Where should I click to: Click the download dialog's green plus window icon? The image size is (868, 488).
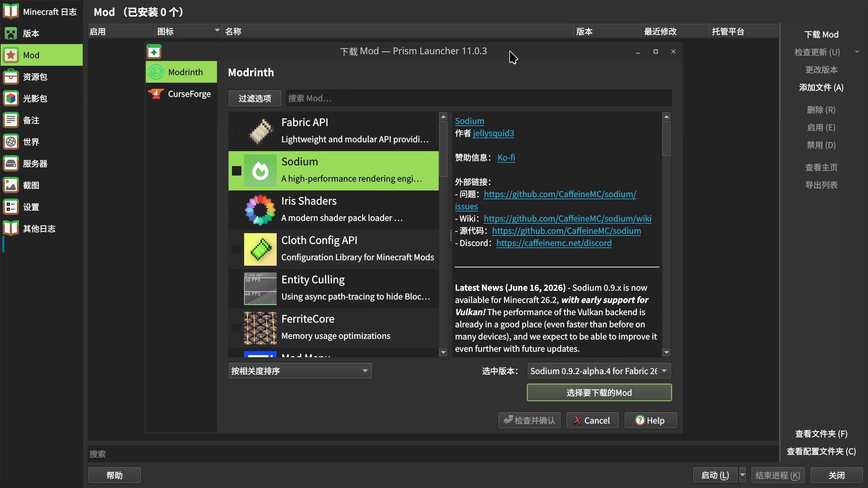coord(154,52)
